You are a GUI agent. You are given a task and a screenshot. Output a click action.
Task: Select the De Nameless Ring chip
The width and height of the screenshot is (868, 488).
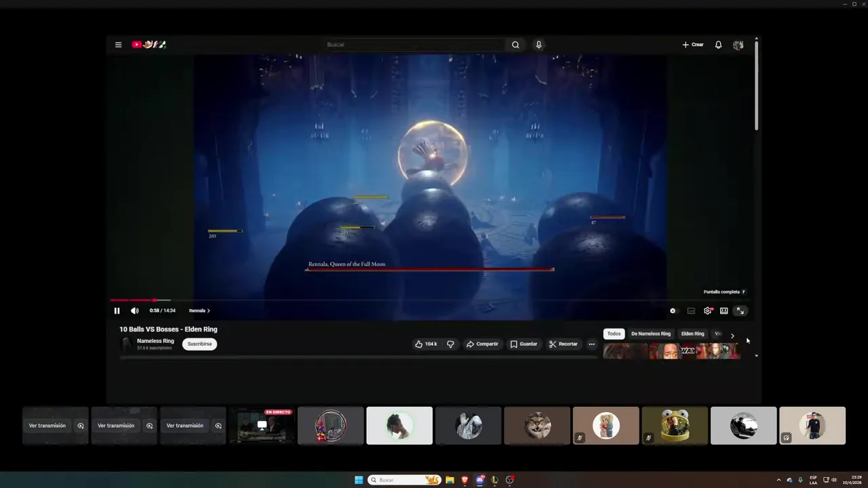(651, 333)
